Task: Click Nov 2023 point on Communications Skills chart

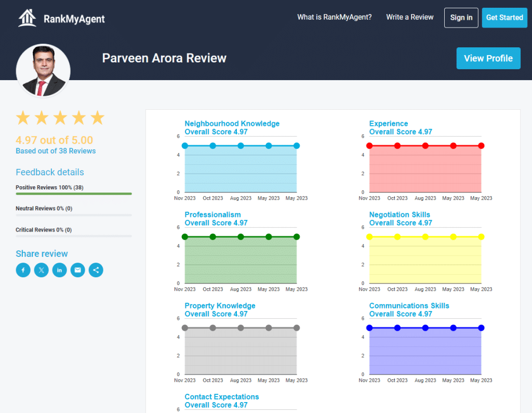Action: (x=369, y=328)
